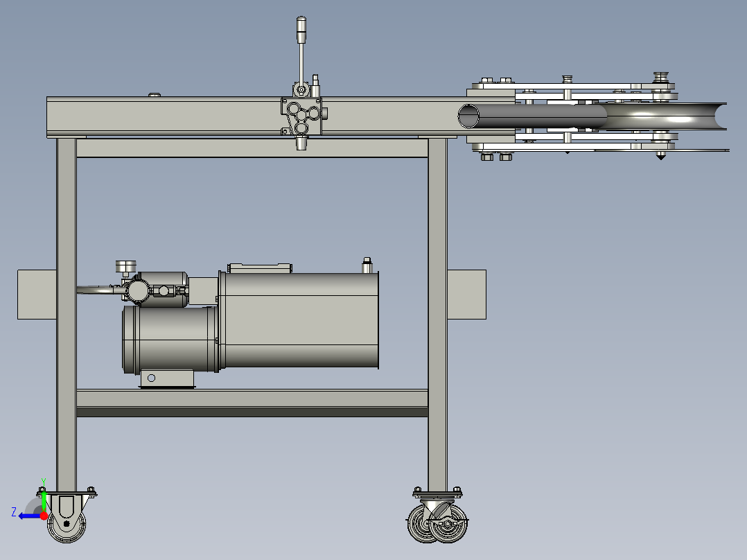Select the right side rectangular plate
This screenshot has width=747, height=560.
467,295
